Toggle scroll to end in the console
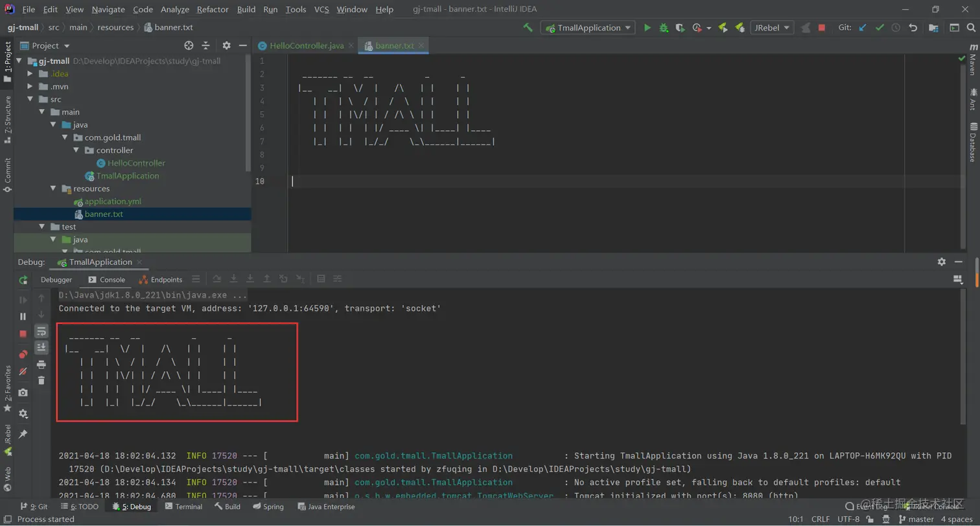980x526 pixels. pyautogui.click(x=41, y=347)
